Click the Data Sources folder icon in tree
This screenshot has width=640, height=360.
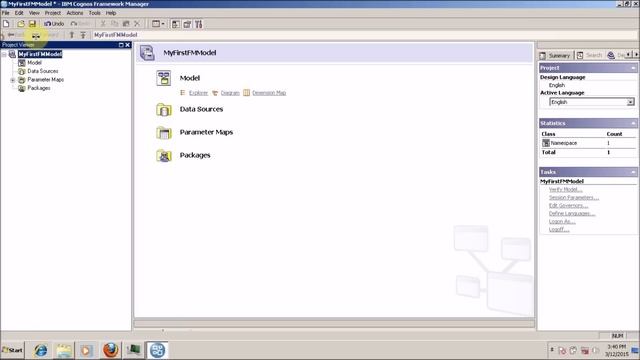pos(22,71)
